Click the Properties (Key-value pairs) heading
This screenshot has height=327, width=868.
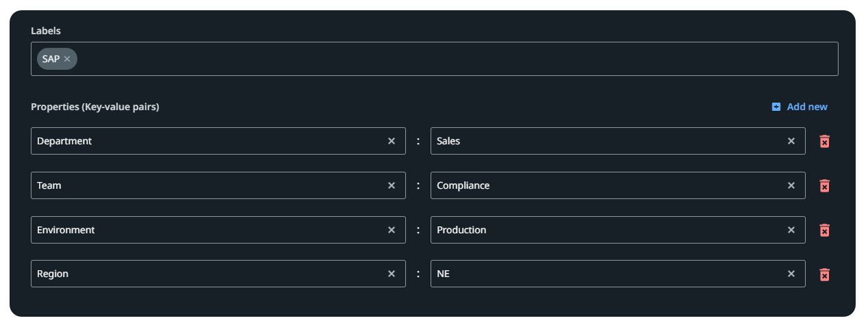95,107
